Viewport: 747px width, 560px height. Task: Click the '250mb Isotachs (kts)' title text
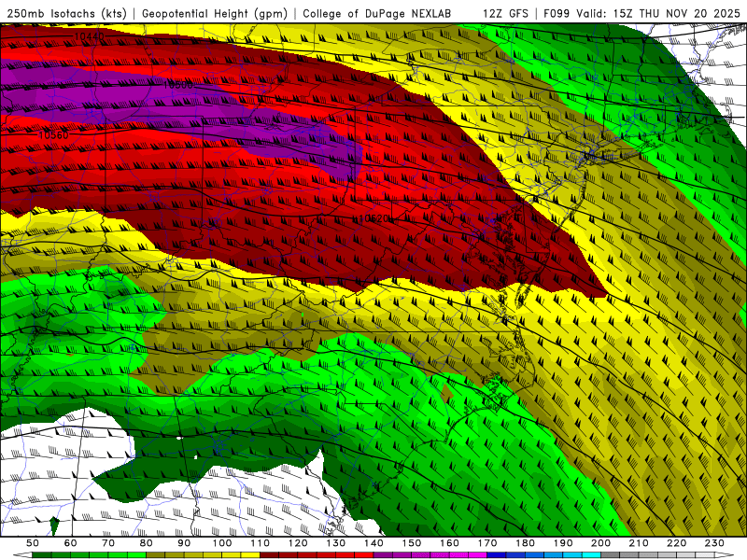coord(66,13)
